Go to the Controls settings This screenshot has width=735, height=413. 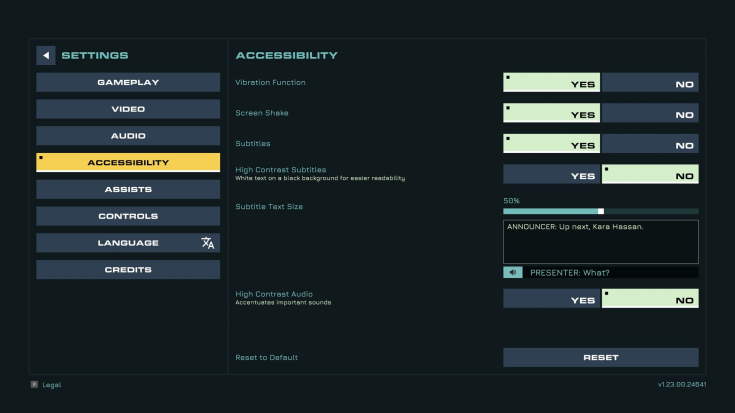128,216
